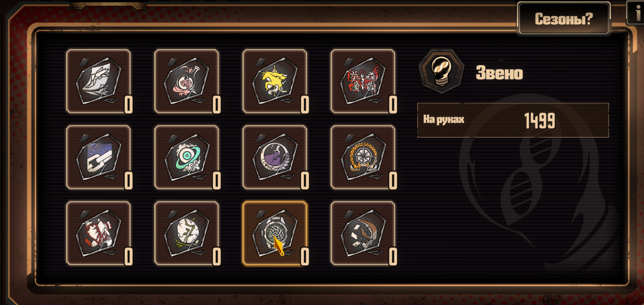Select the teal ringed planet shard
This screenshot has width=644, height=305.
tap(187, 157)
